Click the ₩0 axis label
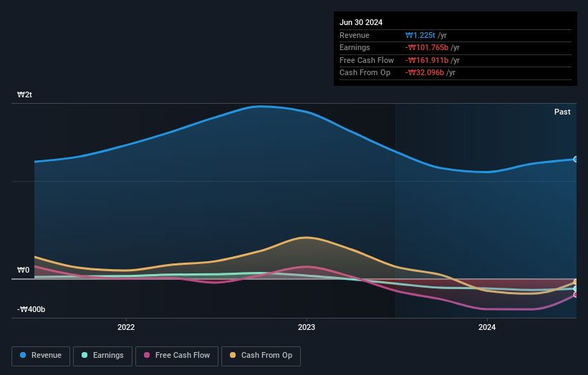Screen dimensions: 588x375 coord(23,270)
